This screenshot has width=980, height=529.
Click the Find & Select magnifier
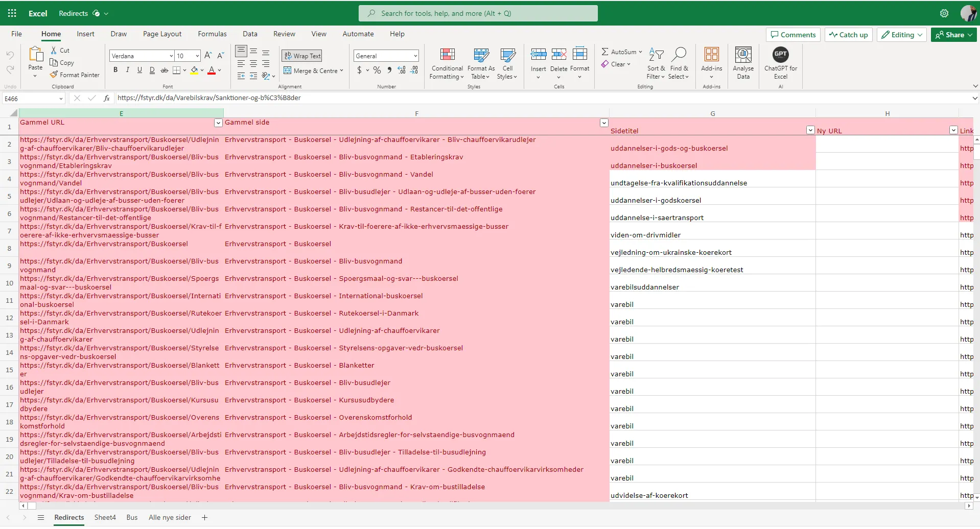click(679, 55)
